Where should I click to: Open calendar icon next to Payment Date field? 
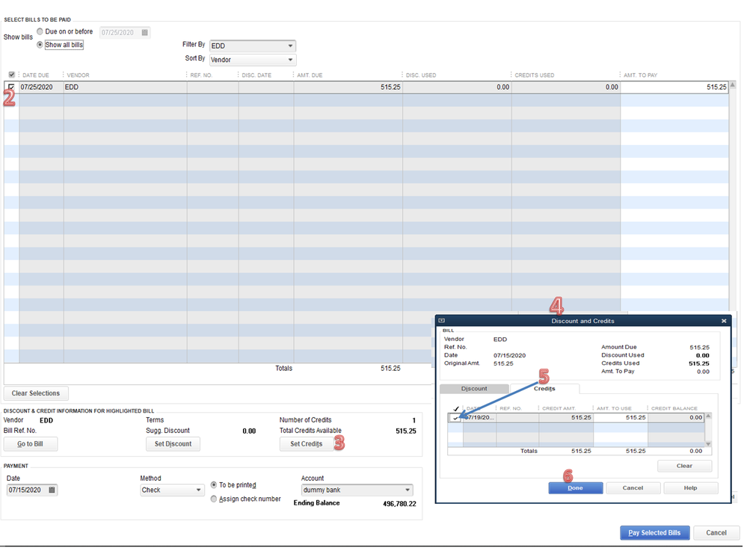[x=52, y=490]
